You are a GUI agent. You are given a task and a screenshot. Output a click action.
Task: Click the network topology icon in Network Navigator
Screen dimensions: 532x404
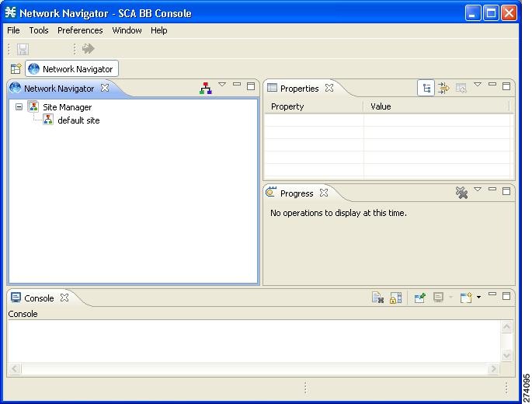pyautogui.click(x=206, y=89)
